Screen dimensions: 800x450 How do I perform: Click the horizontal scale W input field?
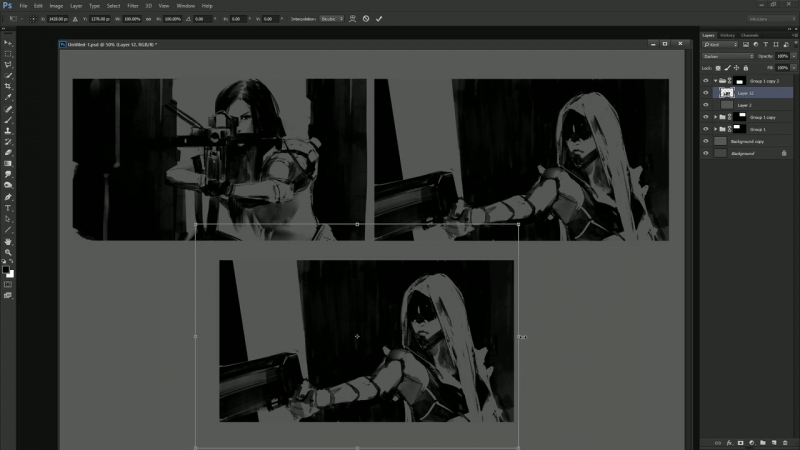click(x=131, y=18)
